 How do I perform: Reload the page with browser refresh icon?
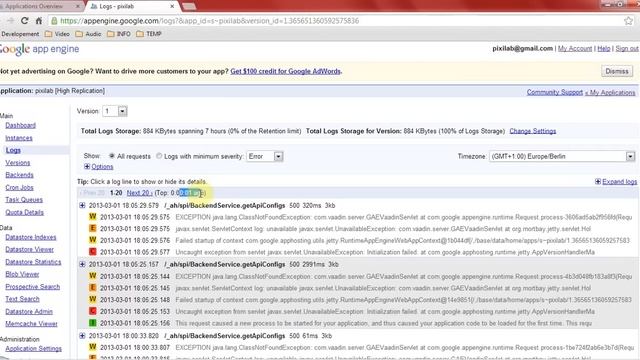(x=24, y=20)
